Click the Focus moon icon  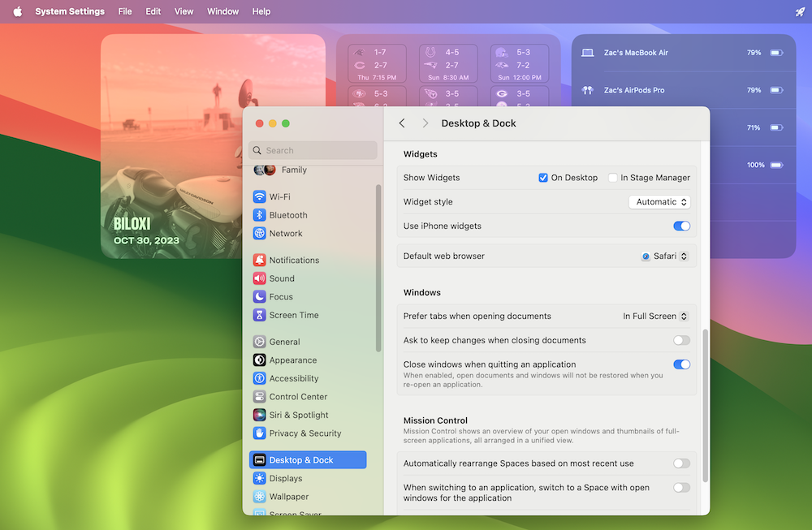(x=259, y=297)
